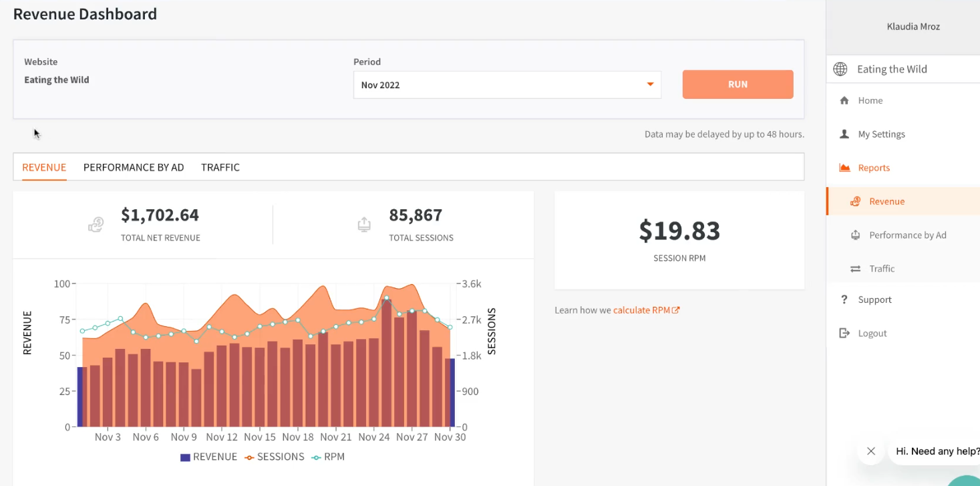Toggle RPM series in chart legend
The height and width of the screenshot is (486, 980).
(x=327, y=457)
